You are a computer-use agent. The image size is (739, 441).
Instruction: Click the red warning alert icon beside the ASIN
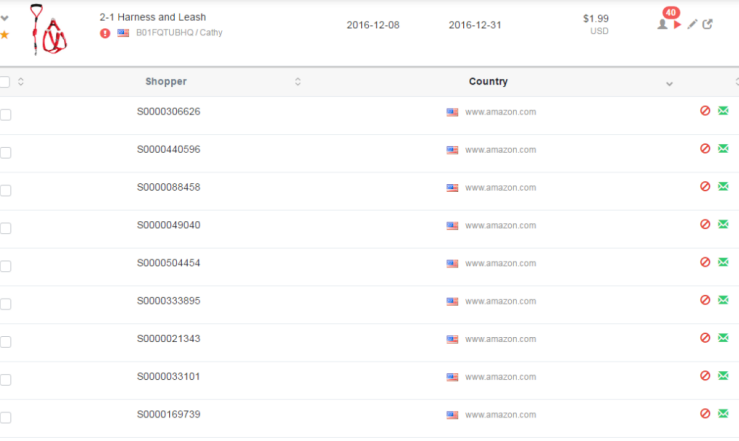pyautogui.click(x=105, y=33)
